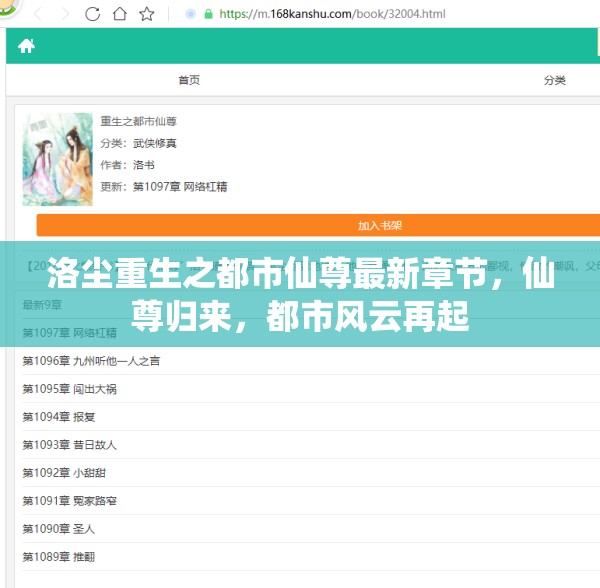Click the orange 加入书架 button

(318, 225)
